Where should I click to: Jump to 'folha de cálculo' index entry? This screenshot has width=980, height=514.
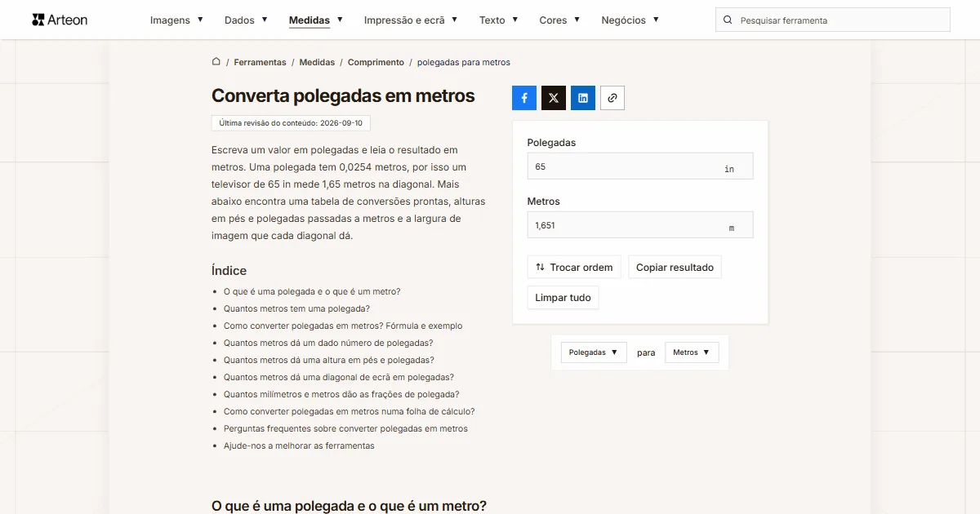tap(350, 411)
